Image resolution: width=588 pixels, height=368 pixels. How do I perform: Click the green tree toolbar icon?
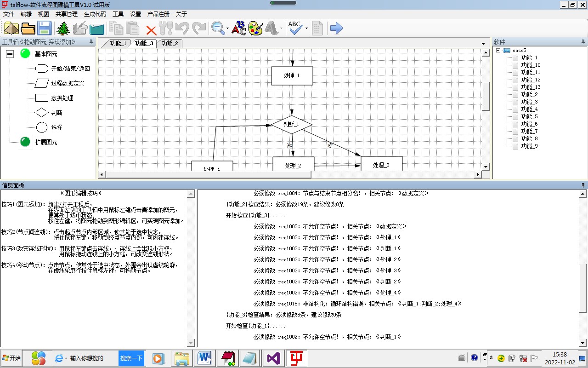point(63,29)
